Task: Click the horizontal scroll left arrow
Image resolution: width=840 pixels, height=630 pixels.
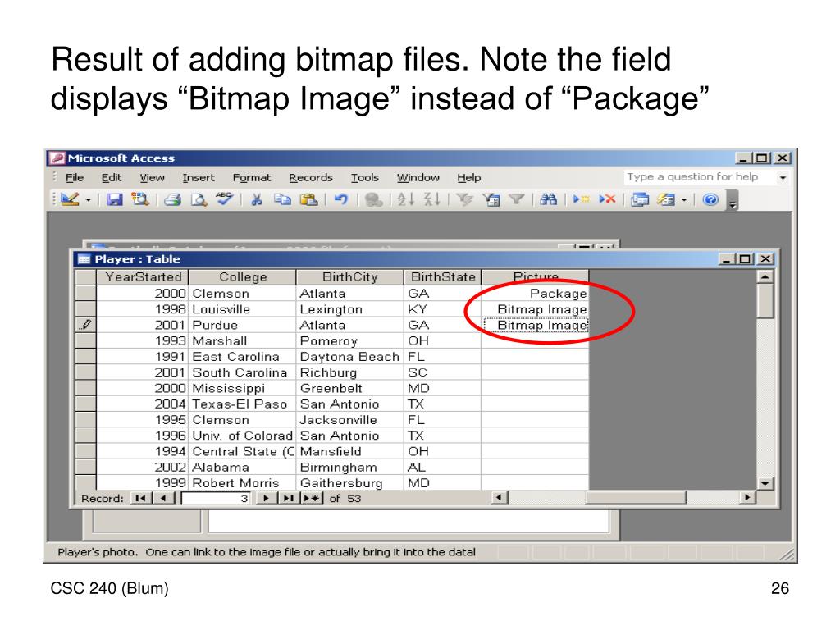Action: point(500,498)
